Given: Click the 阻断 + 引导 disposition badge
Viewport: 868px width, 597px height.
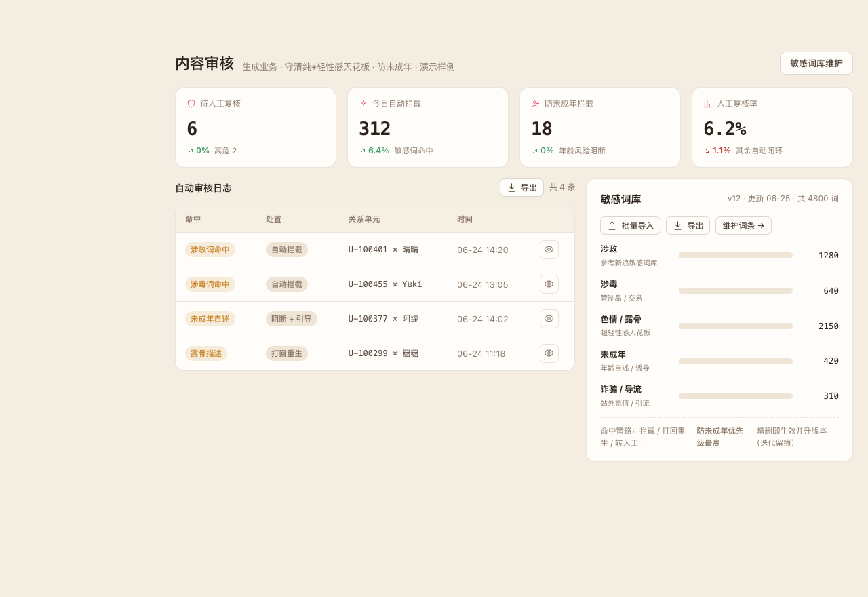Looking at the screenshot, I should point(292,319).
